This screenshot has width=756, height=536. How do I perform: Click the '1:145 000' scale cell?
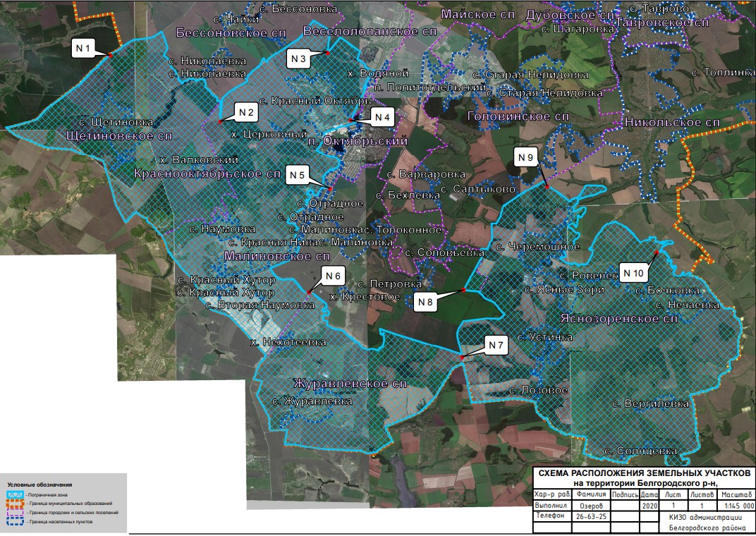click(x=738, y=506)
